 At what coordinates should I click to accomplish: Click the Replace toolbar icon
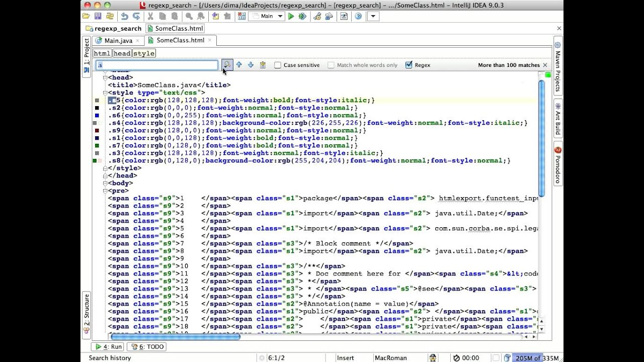(x=200, y=16)
